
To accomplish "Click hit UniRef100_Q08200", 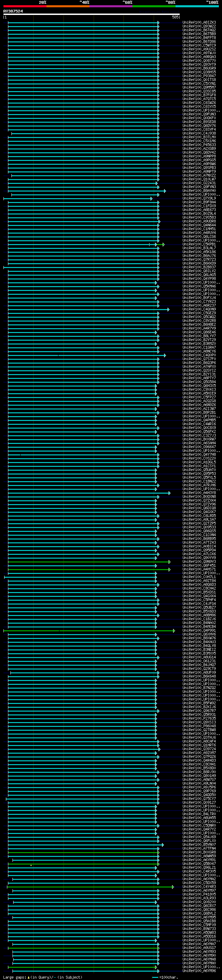I will (x=199, y=902).
